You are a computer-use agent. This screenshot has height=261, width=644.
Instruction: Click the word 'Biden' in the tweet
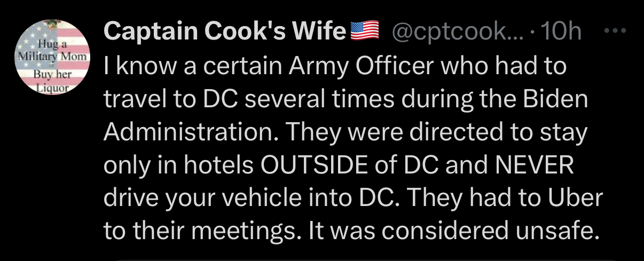pyautogui.click(x=555, y=100)
